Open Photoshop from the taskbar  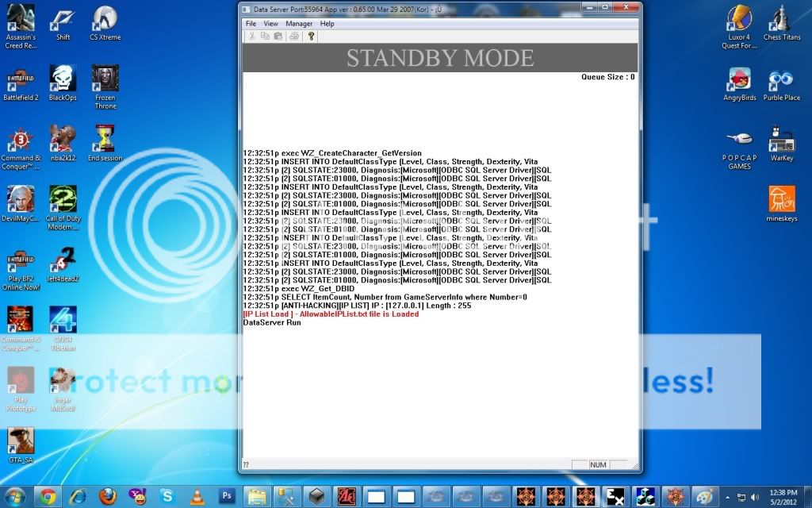tap(226, 497)
